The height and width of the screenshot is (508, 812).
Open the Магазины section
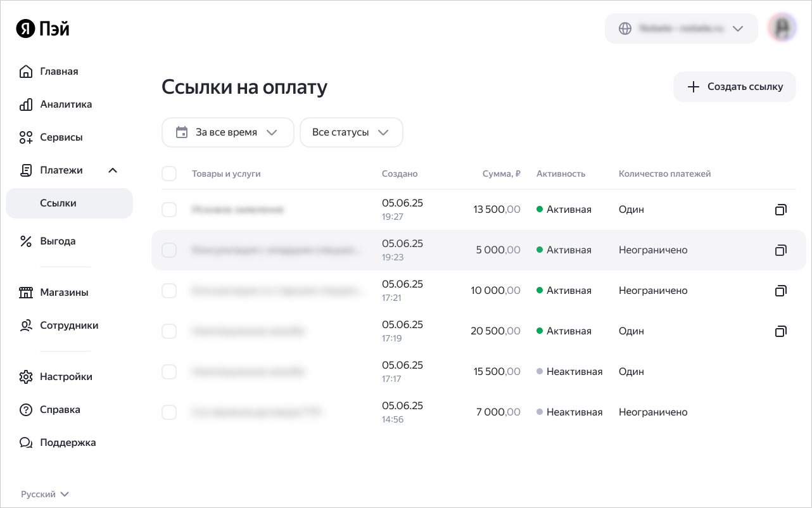coord(64,293)
